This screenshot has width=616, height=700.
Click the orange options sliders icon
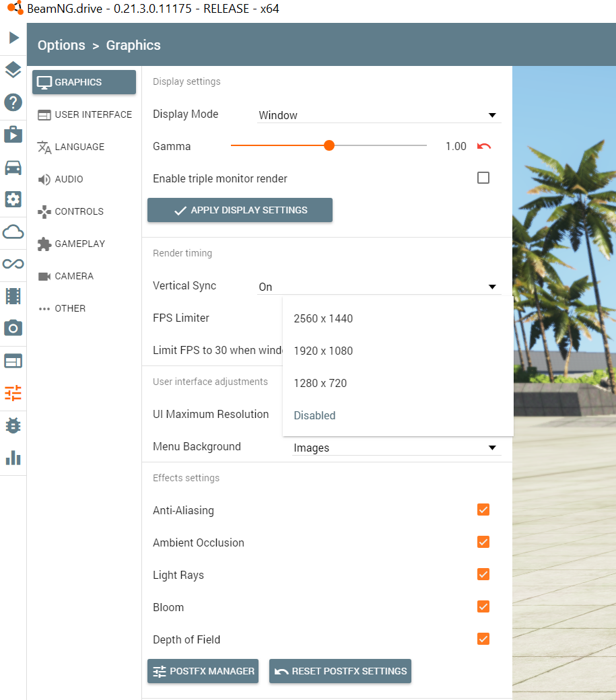click(13, 393)
